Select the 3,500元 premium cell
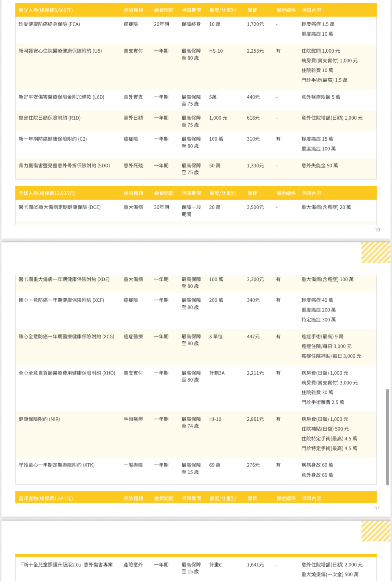 tap(255, 207)
